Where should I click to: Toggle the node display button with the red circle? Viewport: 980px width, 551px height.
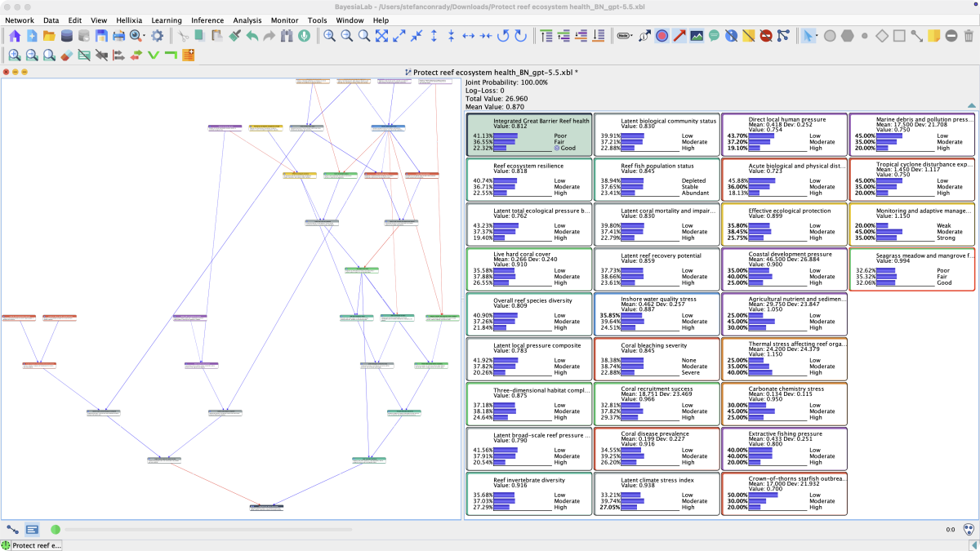click(x=661, y=36)
